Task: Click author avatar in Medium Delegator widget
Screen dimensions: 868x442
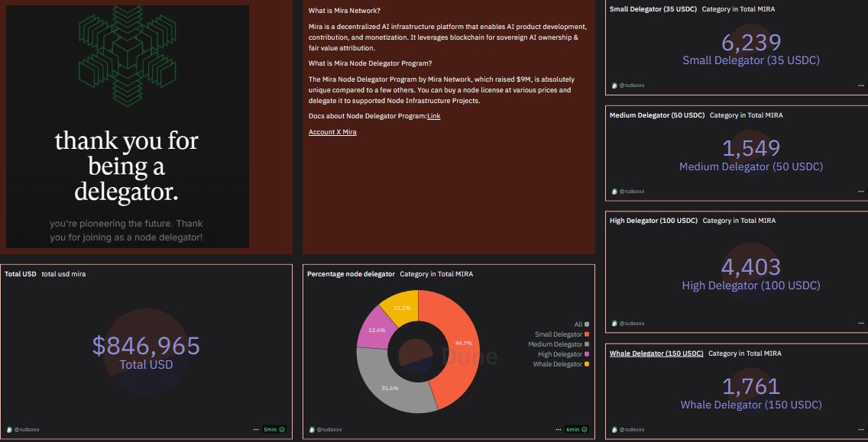Action: click(x=614, y=192)
